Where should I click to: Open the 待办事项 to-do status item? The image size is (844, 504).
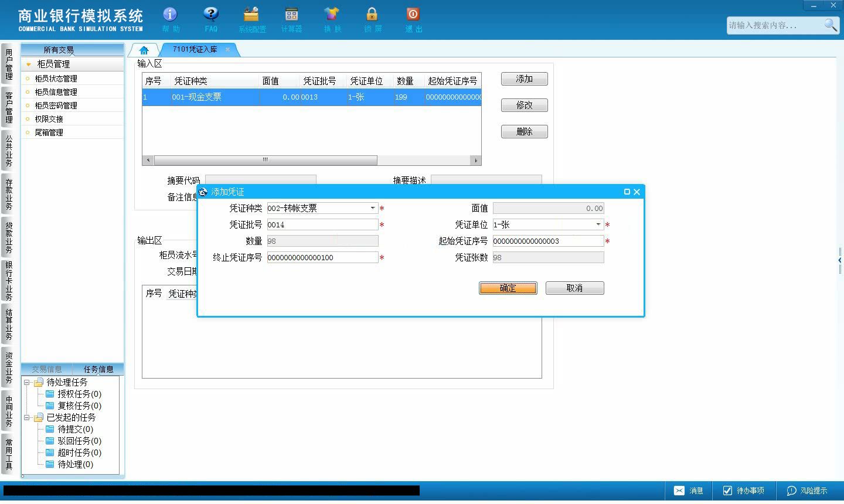[x=743, y=491]
